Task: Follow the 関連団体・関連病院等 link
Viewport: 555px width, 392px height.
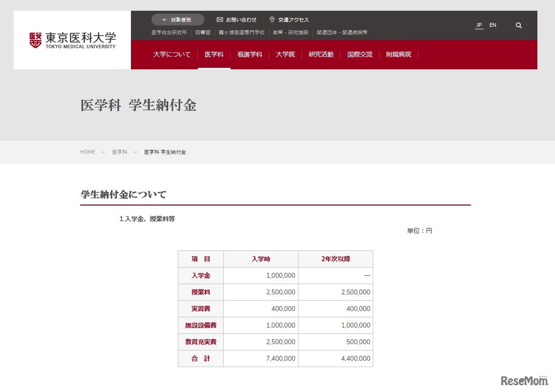Action: [342, 33]
